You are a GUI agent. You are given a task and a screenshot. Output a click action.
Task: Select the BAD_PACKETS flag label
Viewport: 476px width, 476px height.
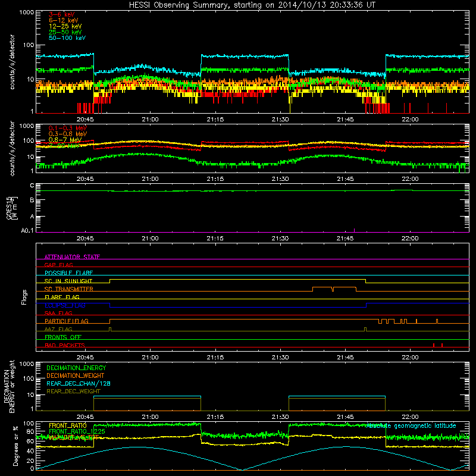coord(65,345)
